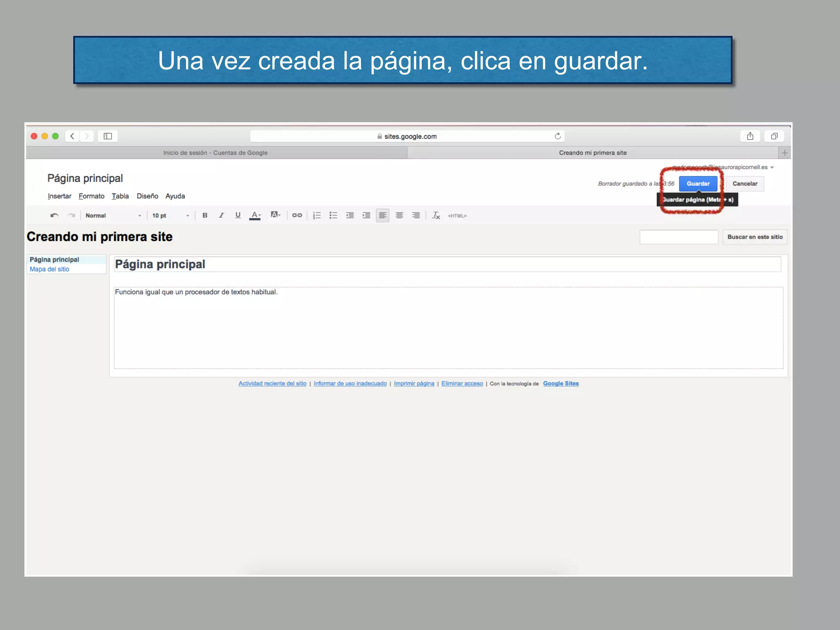This screenshot has width=840, height=630.
Task: Click the Guardar button
Action: tap(698, 184)
